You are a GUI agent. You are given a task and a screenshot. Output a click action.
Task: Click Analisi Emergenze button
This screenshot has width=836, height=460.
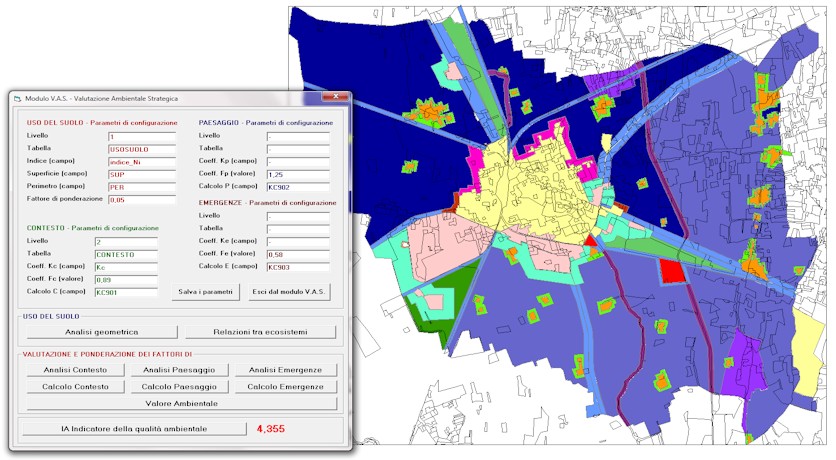[286, 370]
